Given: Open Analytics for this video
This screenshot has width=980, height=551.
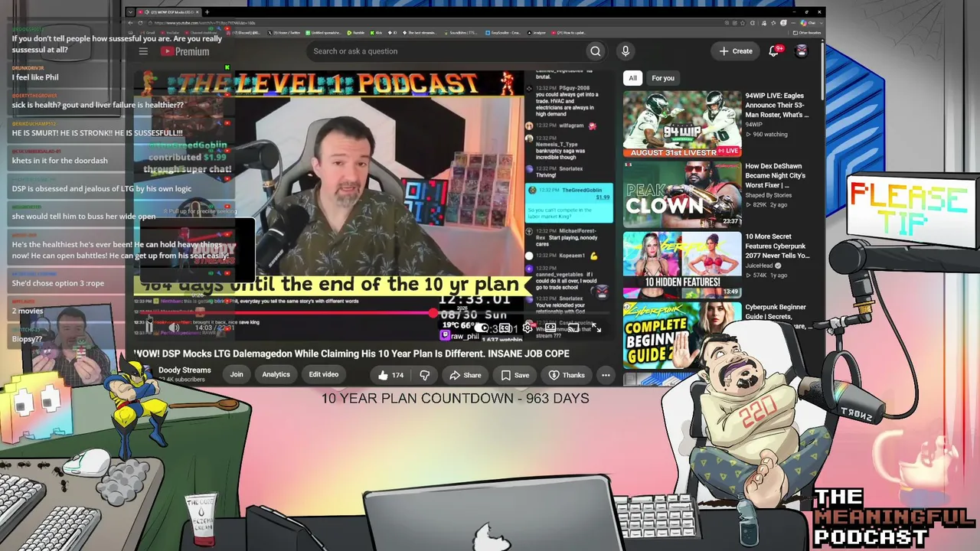Looking at the screenshot, I should pos(276,375).
